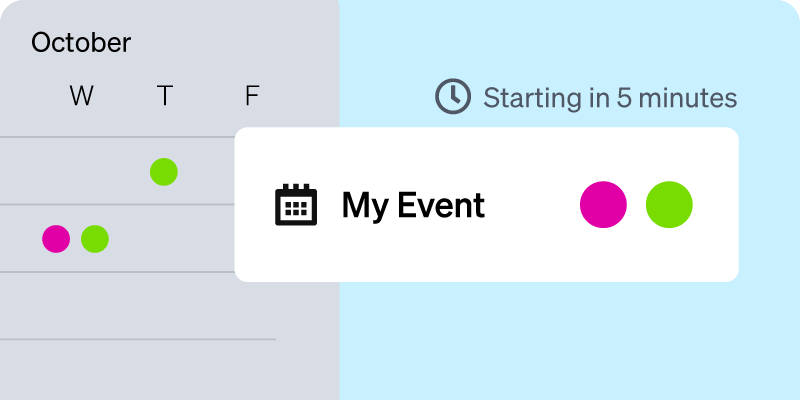Click the blank space between My Event title and circles

(532, 205)
